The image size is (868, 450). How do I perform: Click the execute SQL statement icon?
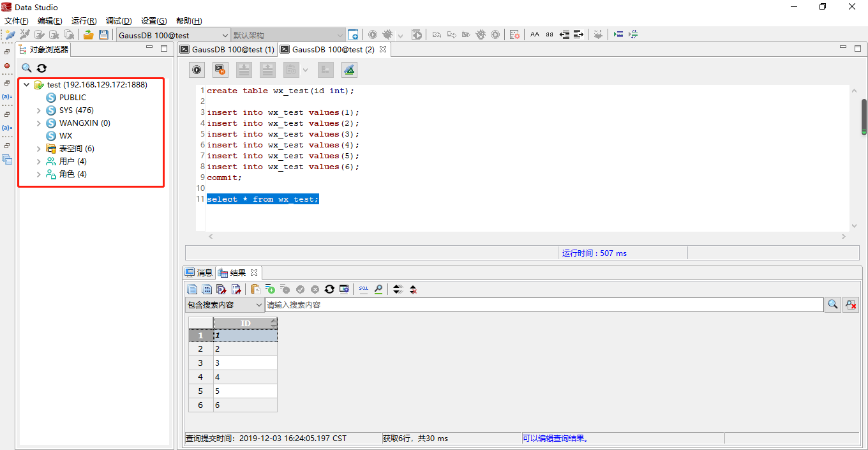tap(198, 70)
